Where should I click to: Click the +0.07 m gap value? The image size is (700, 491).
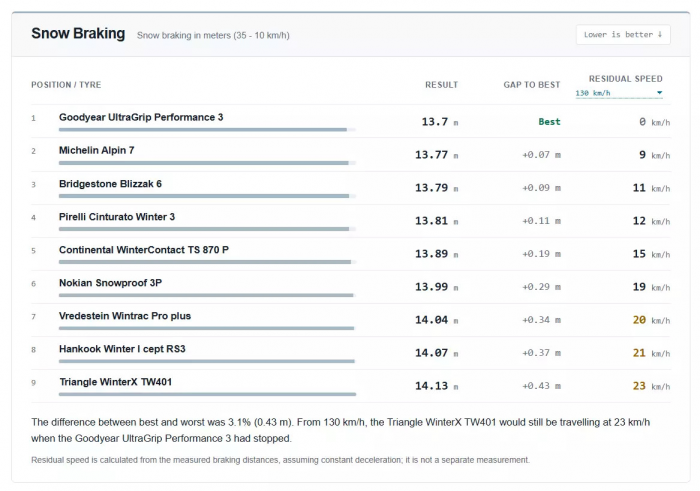541,154
